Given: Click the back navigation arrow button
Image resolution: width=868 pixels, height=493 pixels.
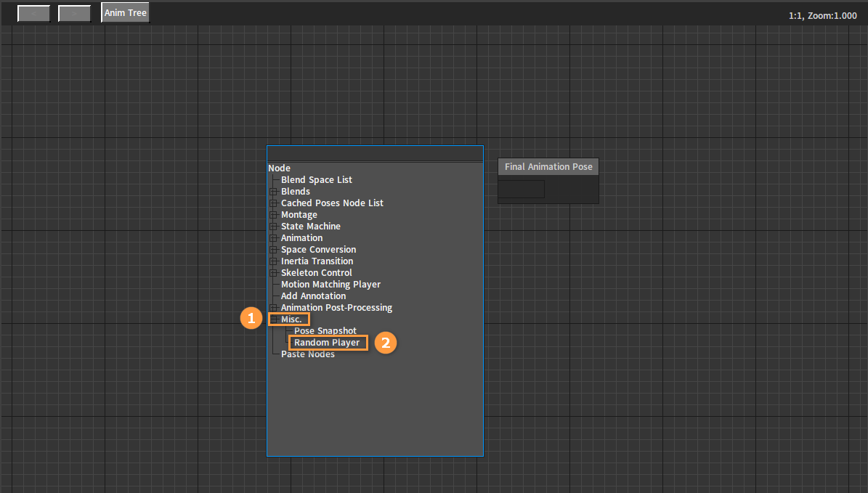Looking at the screenshot, I should [33, 13].
